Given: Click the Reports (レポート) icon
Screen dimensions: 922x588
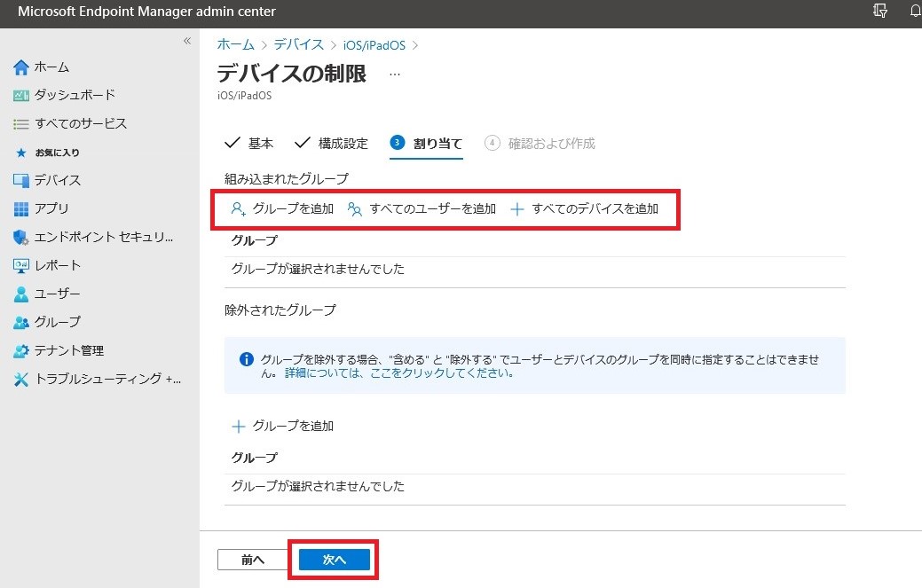Looking at the screenshot, I should tap(20, 265).
